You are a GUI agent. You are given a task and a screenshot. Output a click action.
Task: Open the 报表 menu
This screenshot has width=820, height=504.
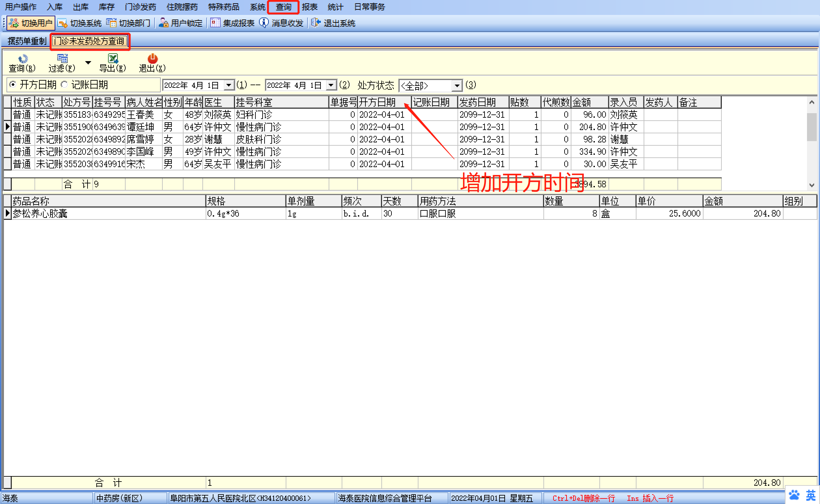(309, 7)
